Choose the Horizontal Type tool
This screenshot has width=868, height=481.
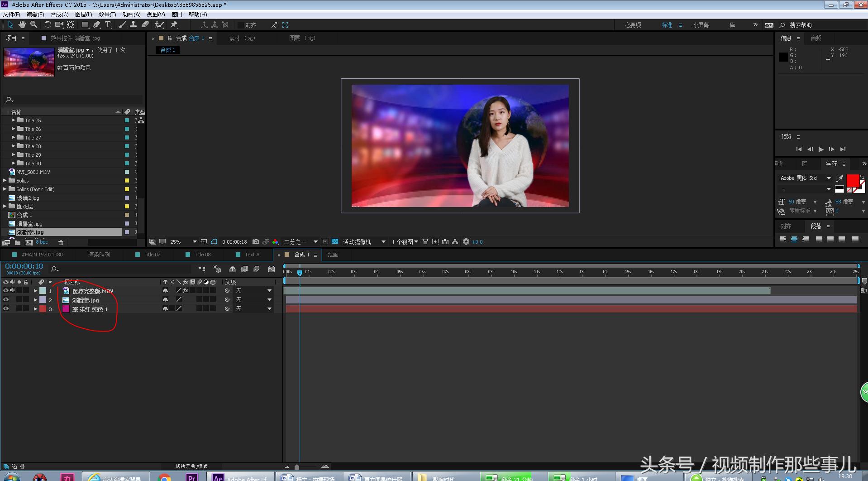pos(108,25)
